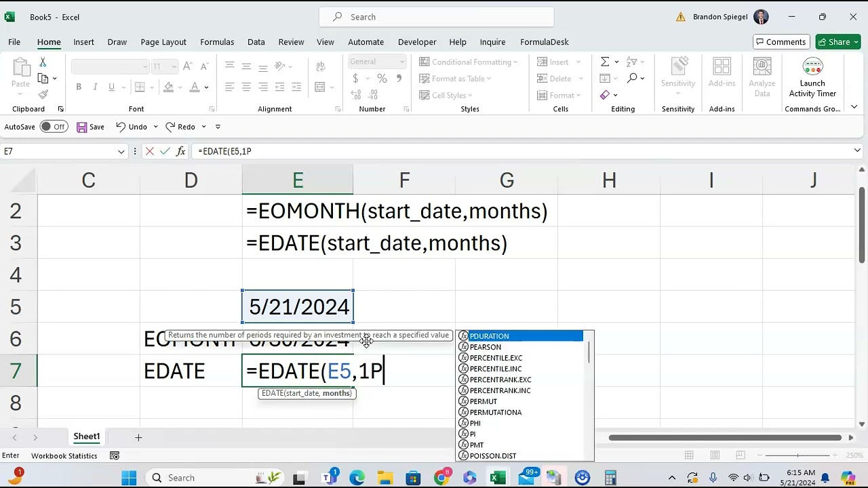Click the Windows Start button
The width and height of the screenshot is (868, 488).
[129, 478]
